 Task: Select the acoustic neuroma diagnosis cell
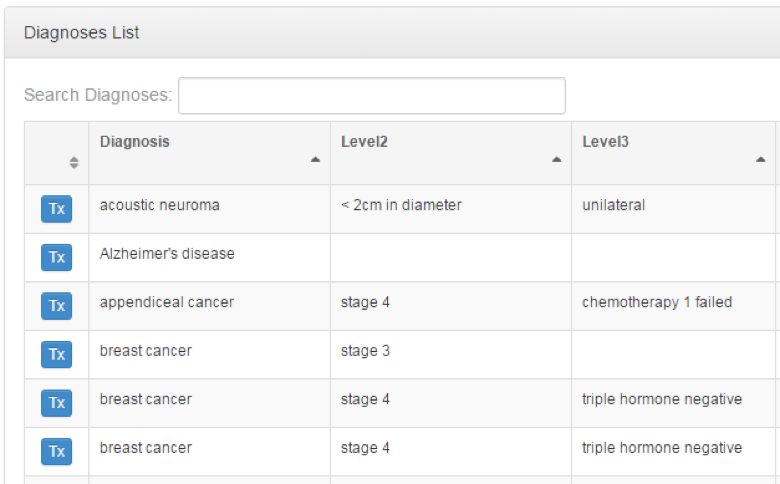160,205
